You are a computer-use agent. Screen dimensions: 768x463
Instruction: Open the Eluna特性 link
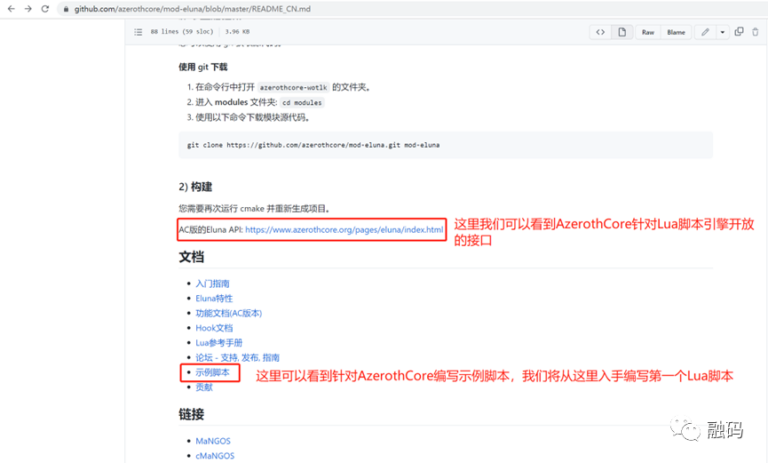[x=213, y=298]
